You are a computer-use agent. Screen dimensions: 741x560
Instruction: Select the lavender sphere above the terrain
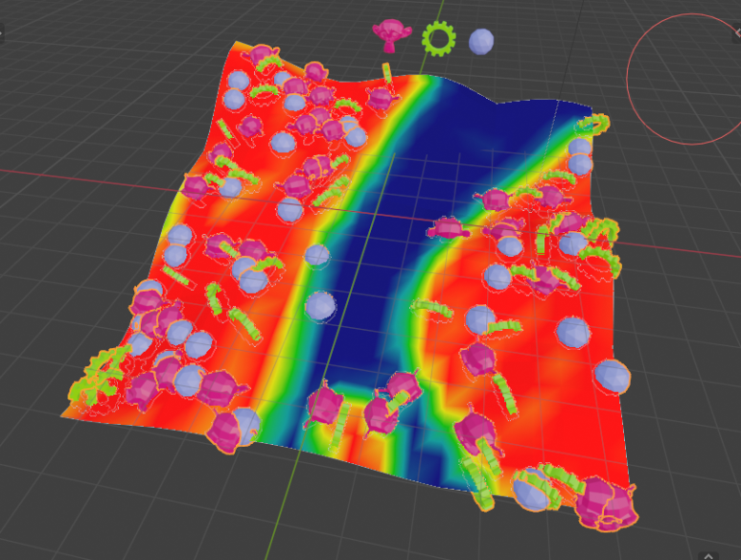tap(481, 41)
